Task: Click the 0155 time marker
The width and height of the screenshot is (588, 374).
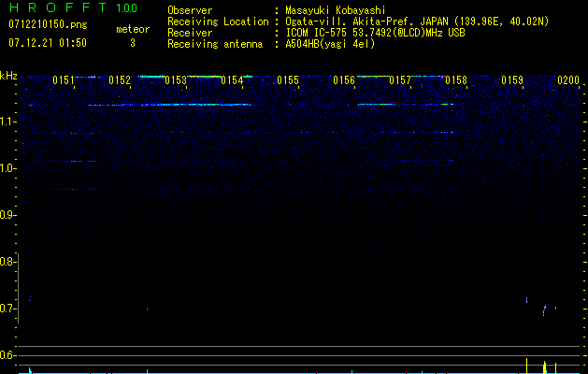Action: coord(288,80)
